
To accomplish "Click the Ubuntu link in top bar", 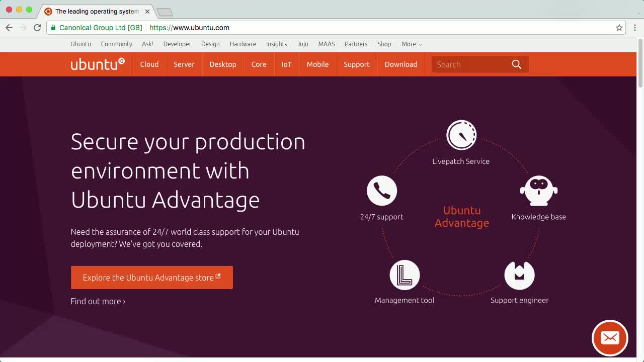I will pos(80,44).
